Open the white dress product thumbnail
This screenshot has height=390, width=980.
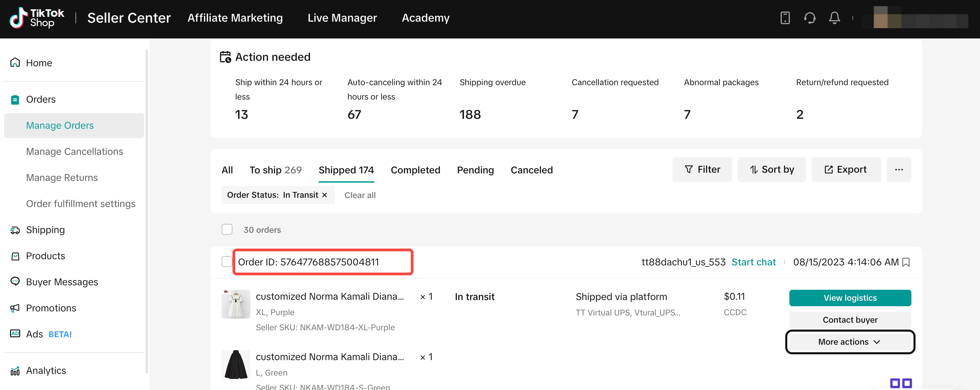coord(236,304)
